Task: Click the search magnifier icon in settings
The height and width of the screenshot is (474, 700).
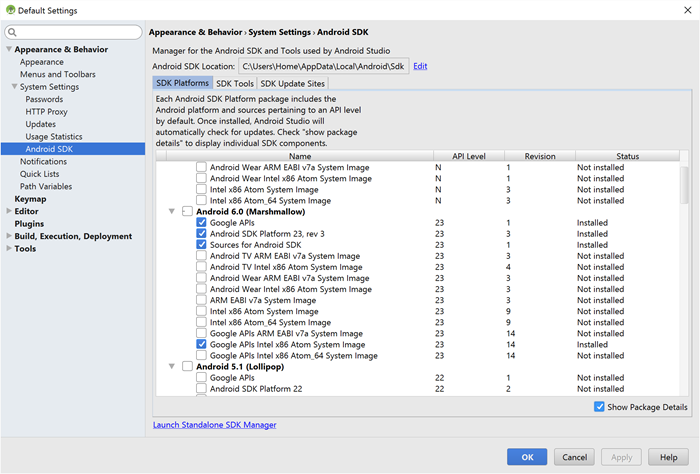Action: [12, 32]
